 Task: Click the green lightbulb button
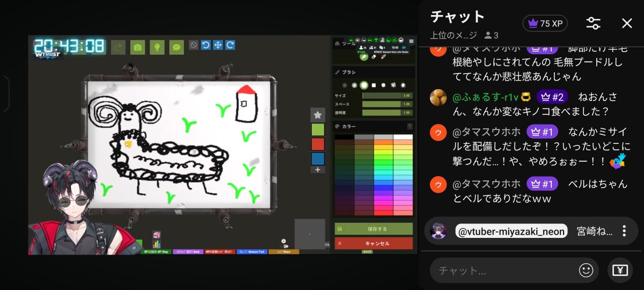click(x=157, y=47)
